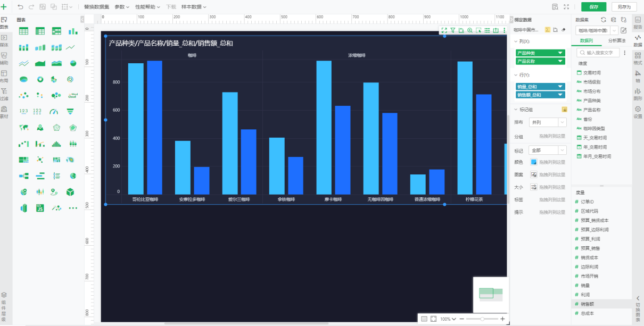This screenshot has width=644, height=326.
Task: Click the undo icon in the top toolbar
Action: click(21, 7)
